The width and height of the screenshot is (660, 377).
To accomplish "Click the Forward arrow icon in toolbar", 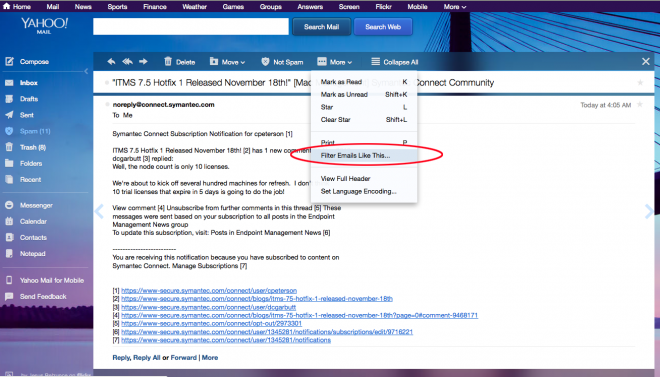I will tap(144, 62).
